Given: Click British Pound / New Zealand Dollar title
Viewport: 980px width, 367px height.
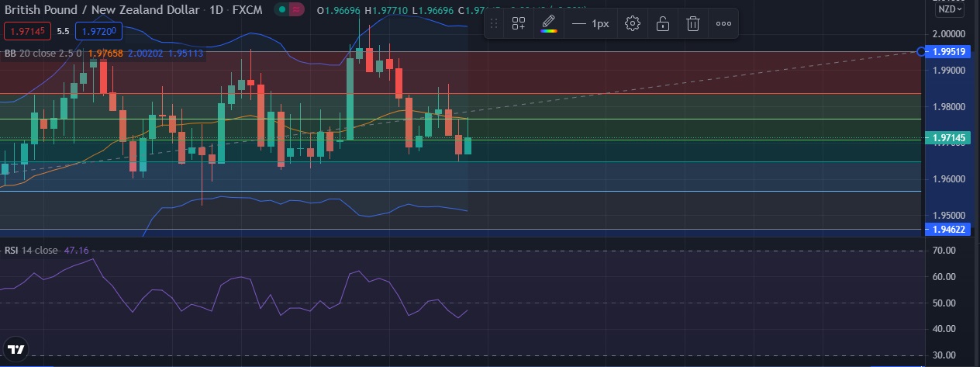Looking at the screenshot, I should (x=104, y=10).
